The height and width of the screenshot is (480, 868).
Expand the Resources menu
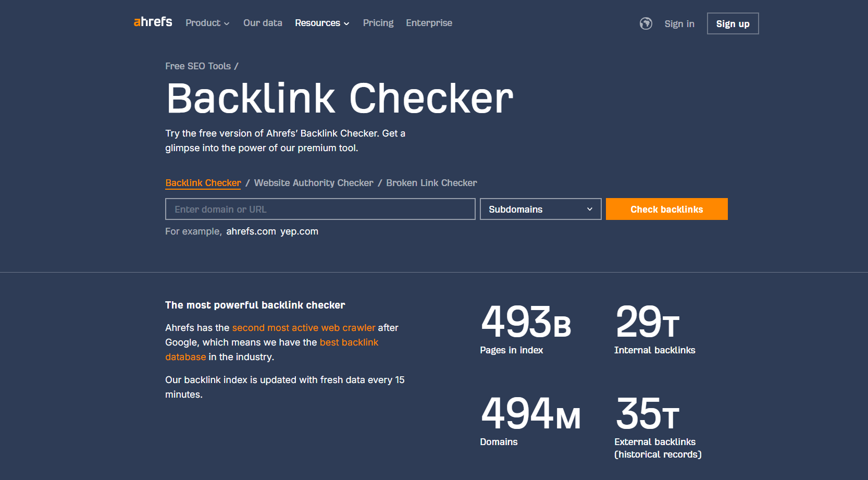(x=322, y=23)
